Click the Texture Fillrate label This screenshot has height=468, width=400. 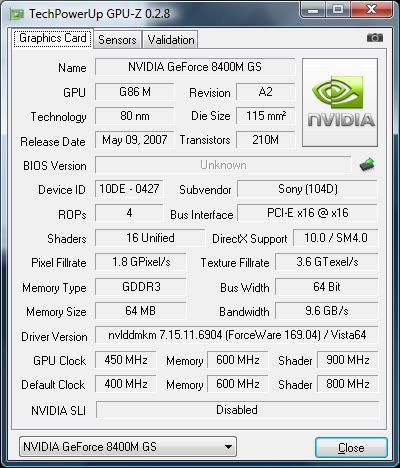[x=235, y=263]
